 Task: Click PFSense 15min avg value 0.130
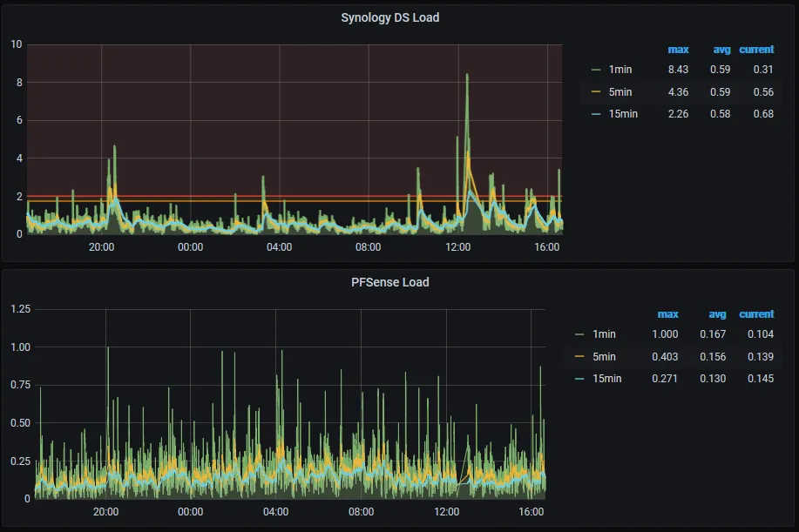(x=713, y=378)
